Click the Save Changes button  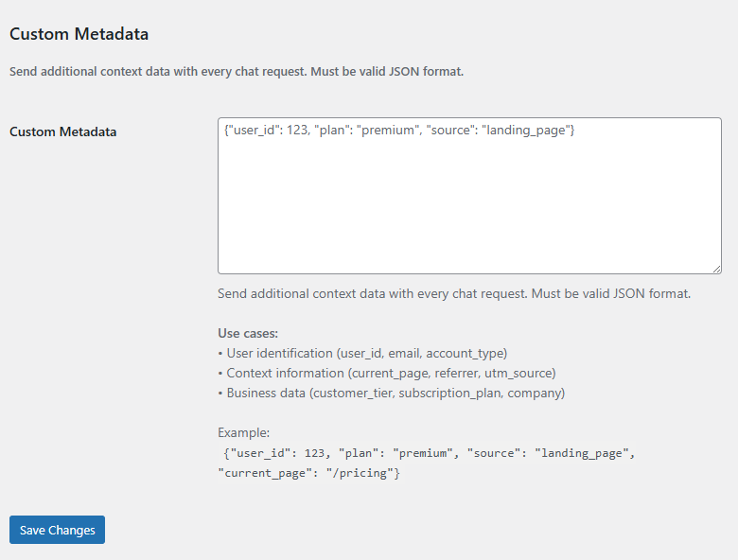tap(57, 530)
